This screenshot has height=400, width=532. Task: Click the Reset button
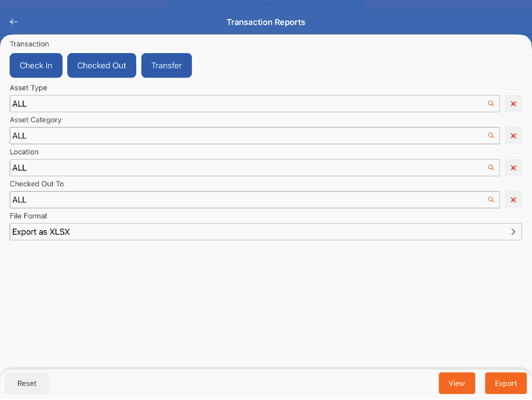tap(27, 383)
